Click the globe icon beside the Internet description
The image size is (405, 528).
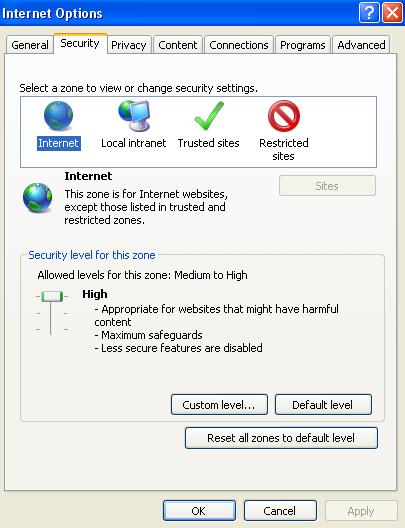37,198
